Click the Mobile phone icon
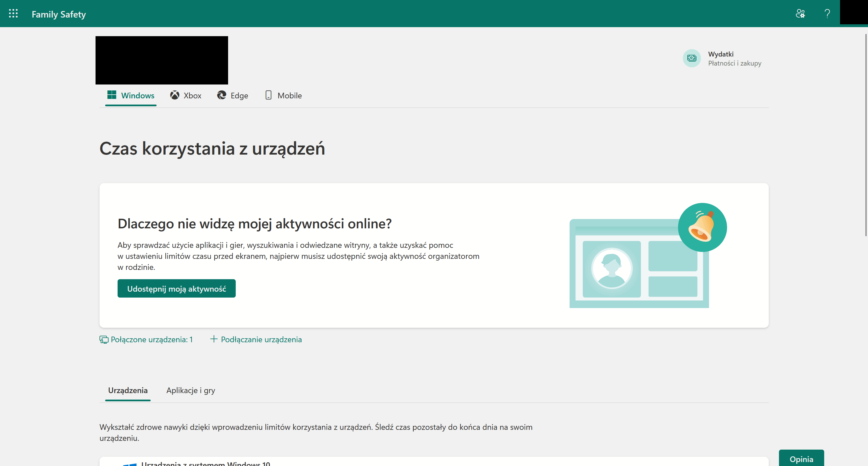The width and height of the screenshot is (868, 466). tap(268, 95)
